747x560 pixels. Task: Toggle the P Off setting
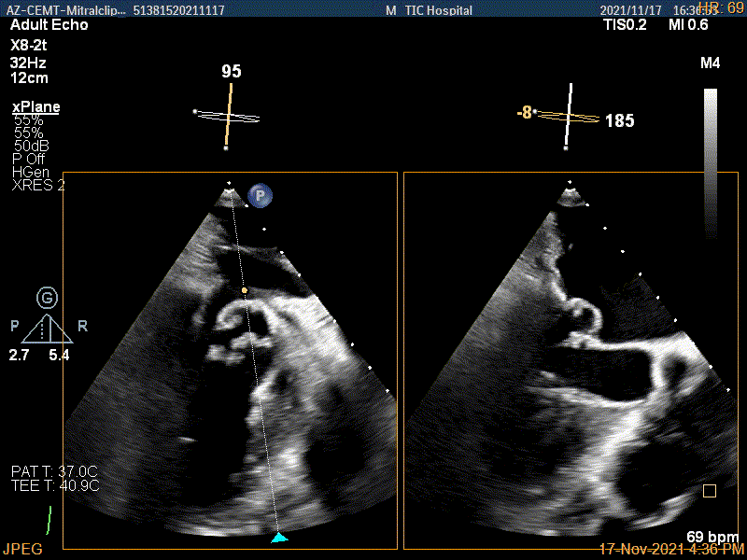[29, 159]
